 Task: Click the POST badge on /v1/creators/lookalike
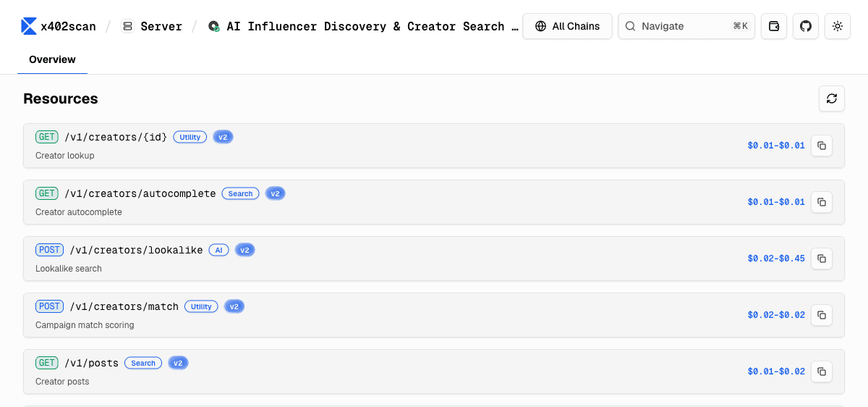[x=49, y=250]
